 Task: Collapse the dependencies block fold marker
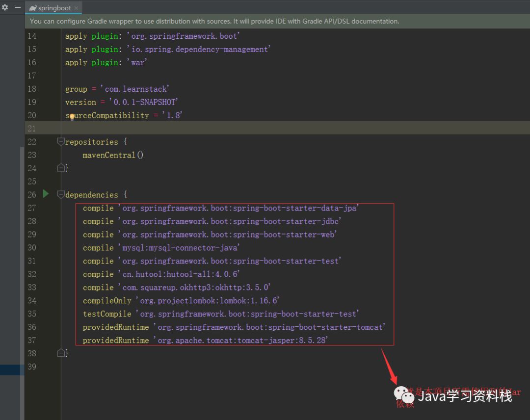[x=61, y=194]
